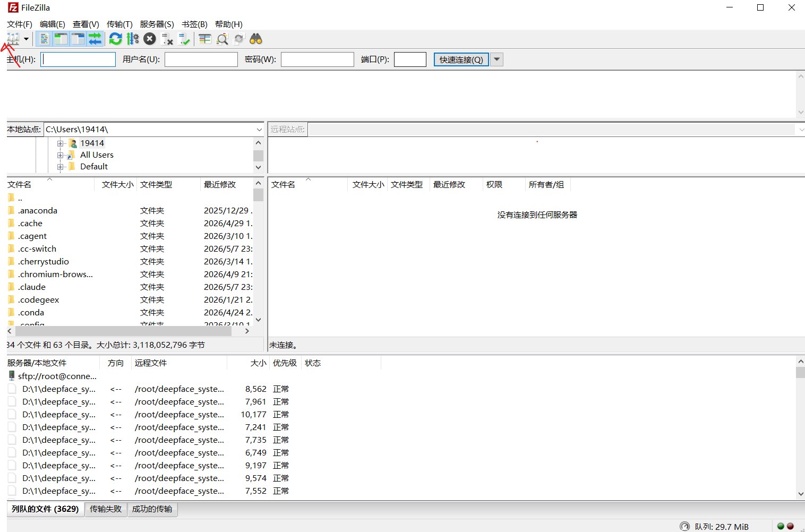The width and height of the screenshot is (805, 532).
Task: Expand the All Users tree node
Action: (61, 155)
